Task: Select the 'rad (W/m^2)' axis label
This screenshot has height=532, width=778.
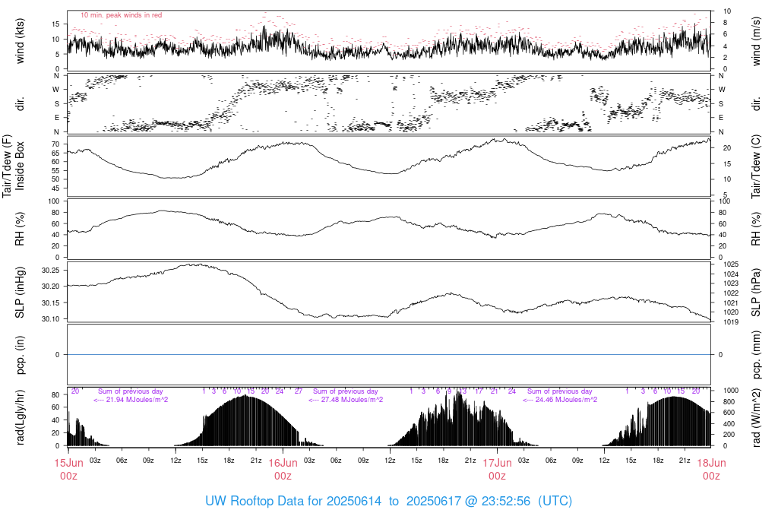Action: click(756, 417)
